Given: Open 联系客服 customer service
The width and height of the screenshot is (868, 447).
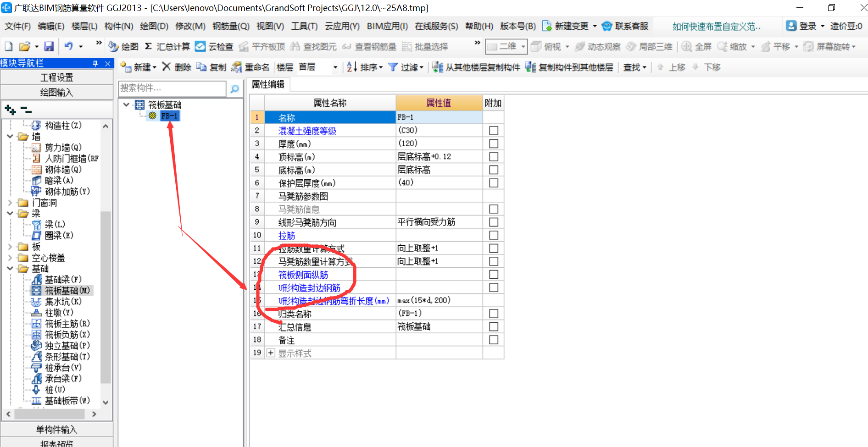Looking at the screenshot, I should pyautogui.click(x=625, y=26).
